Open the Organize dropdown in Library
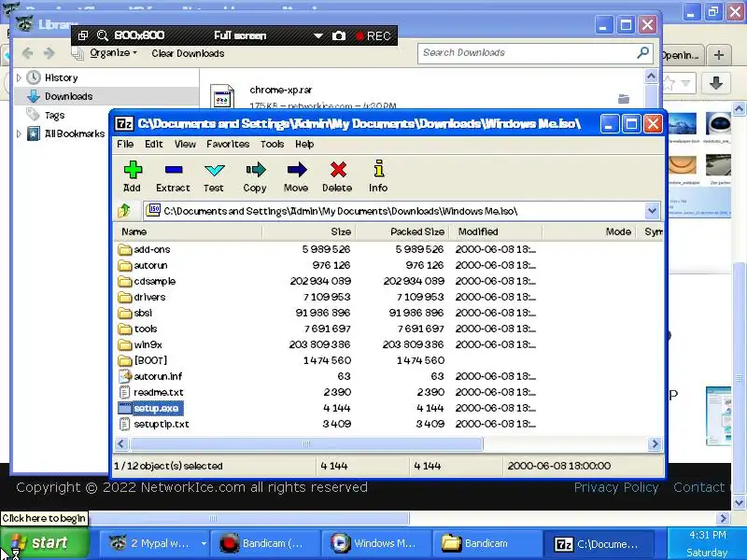Screen dimensions: 747x560 click(x=113, y=53)
